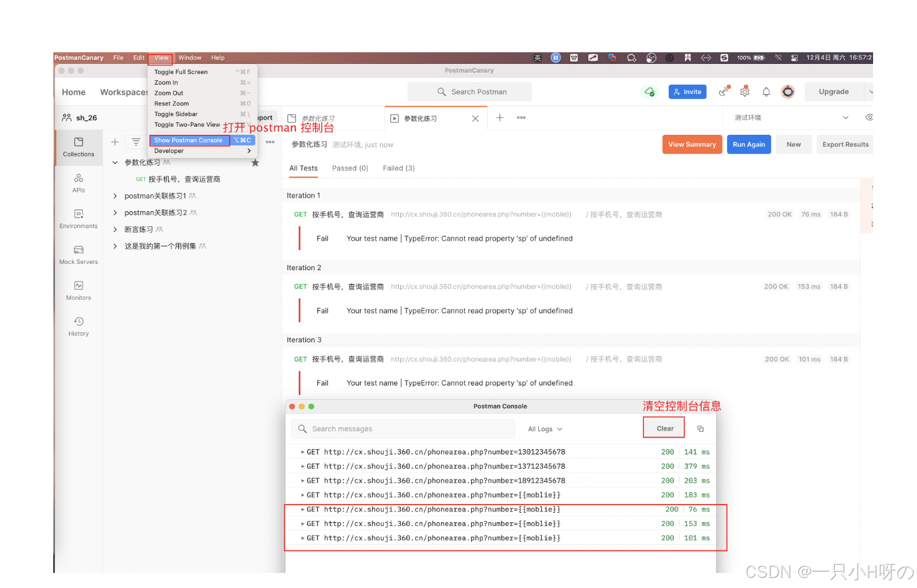Open the three-dot options in collections header
Image resolution: width=917 pixels, height=588 pixels.
coord(270,142)
